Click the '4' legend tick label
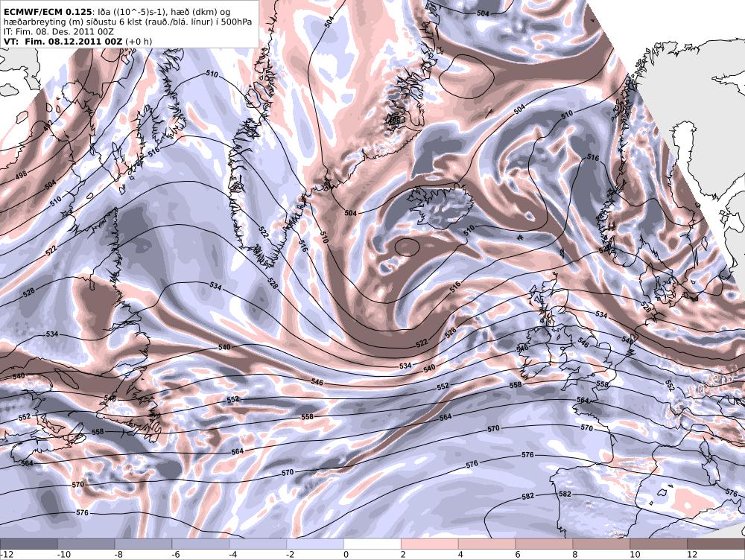Screen dimensions: 745x560 click(461, 554)
